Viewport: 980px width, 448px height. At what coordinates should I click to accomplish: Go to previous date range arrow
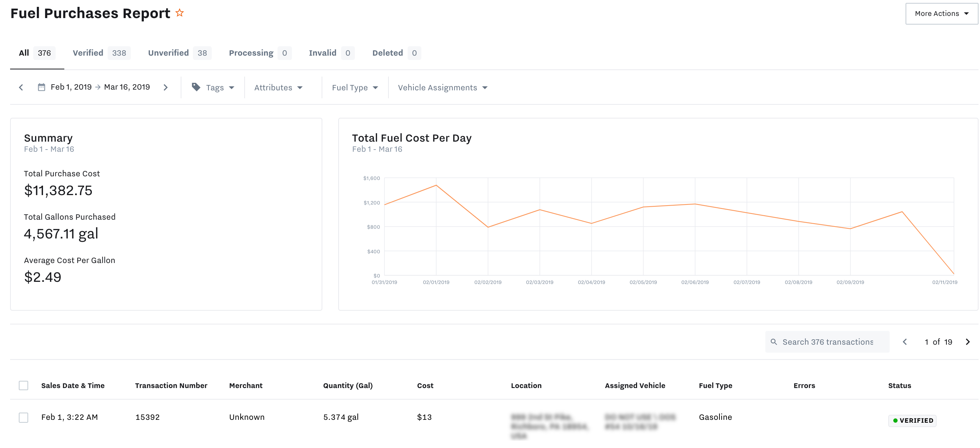(21, 87)
